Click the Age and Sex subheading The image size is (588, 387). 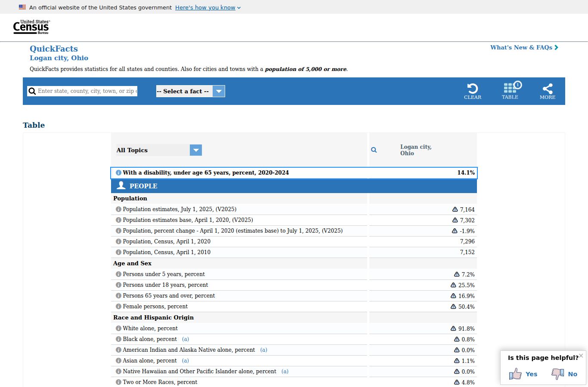point(133,263)
